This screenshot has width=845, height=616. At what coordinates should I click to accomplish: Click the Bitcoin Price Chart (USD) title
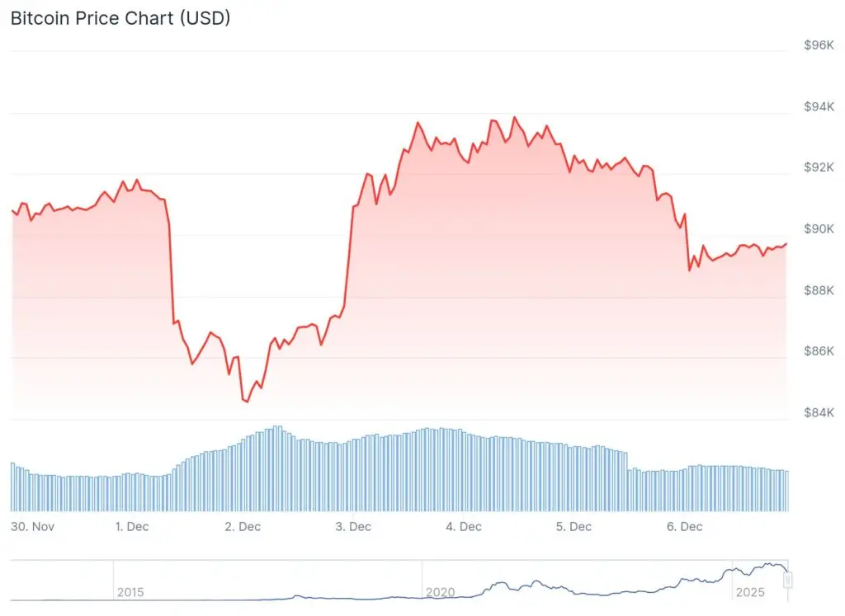pyautogui.click(x=120, y=18)
